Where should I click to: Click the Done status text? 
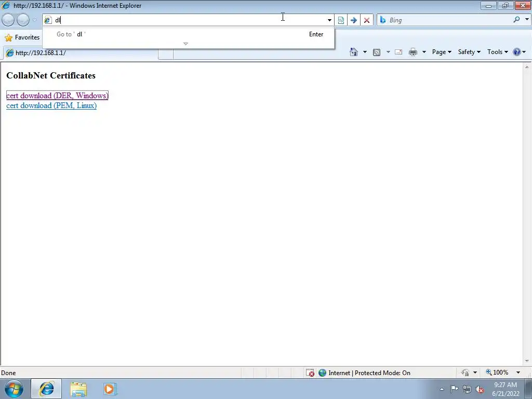coord(8,373)
